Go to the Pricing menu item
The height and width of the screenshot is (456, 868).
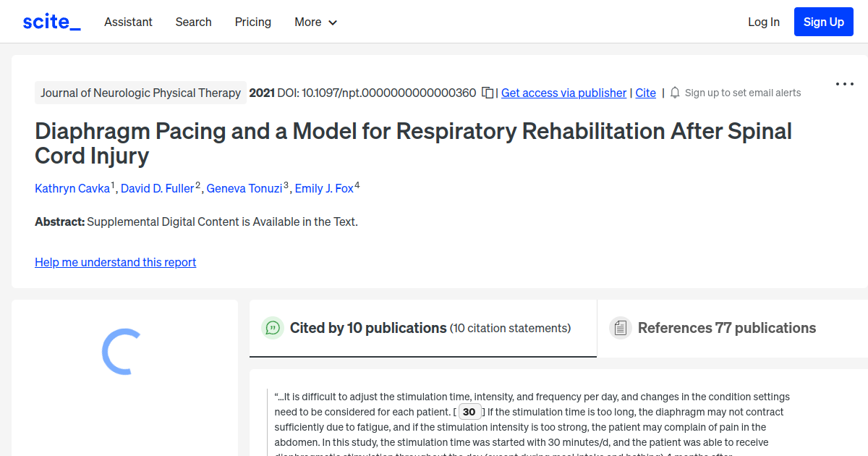252,22
